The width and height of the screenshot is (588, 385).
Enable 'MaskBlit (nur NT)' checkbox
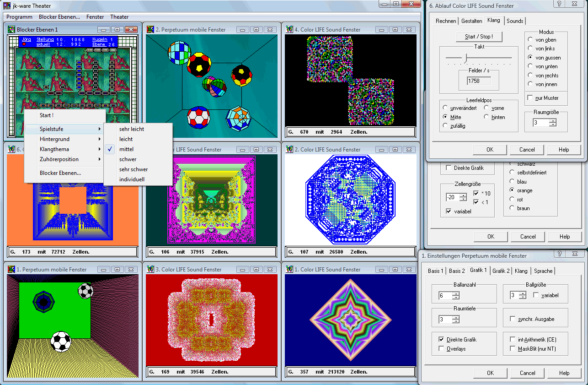(x=513, y=349)
